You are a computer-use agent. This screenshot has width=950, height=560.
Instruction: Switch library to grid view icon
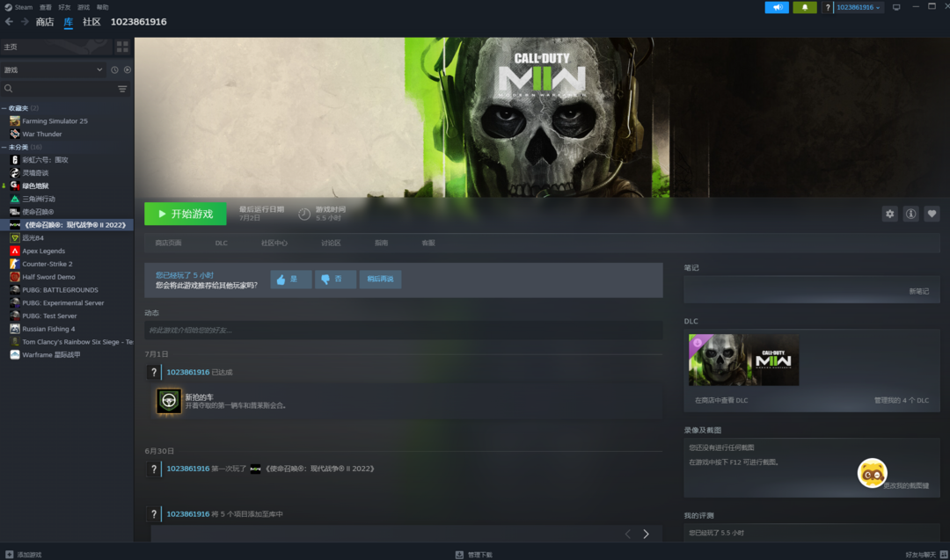(122, 47)
